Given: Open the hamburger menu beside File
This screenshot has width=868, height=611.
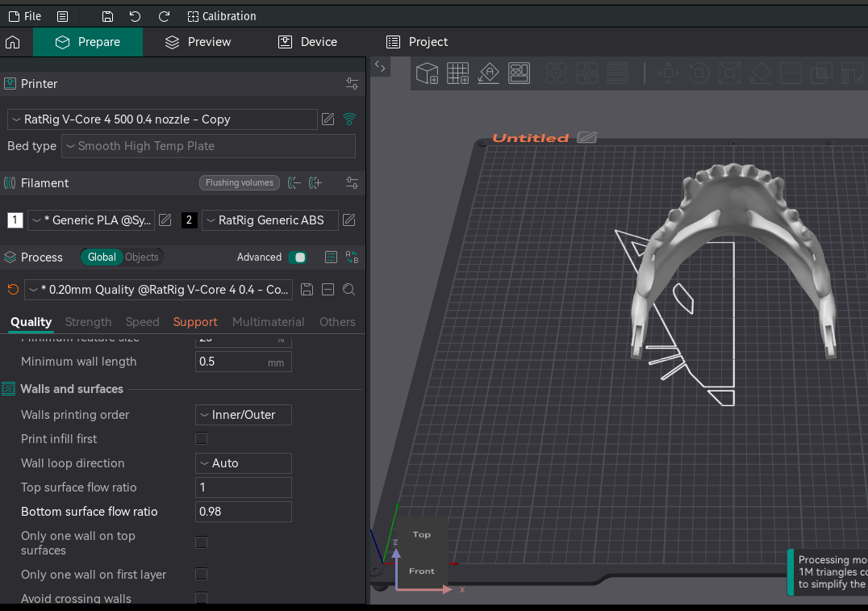Looking at the screenshot, I should coord(63,17).
